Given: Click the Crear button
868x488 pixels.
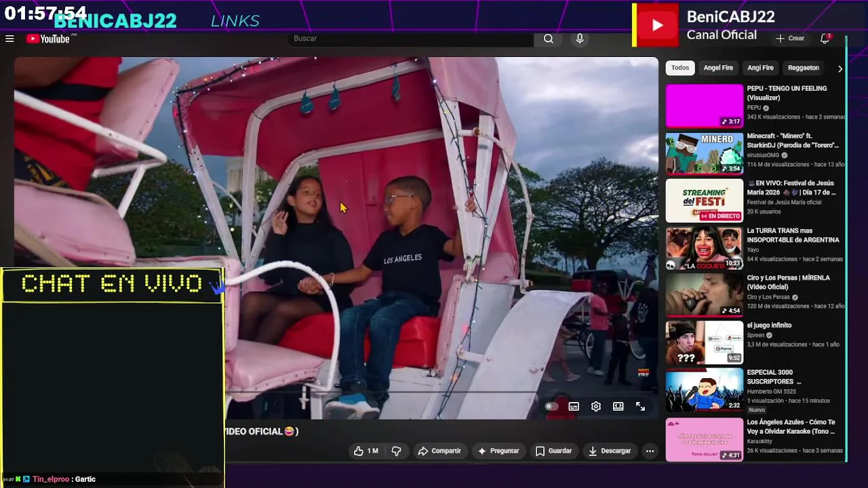Looking at the screenshot, I should coord(790,39).
